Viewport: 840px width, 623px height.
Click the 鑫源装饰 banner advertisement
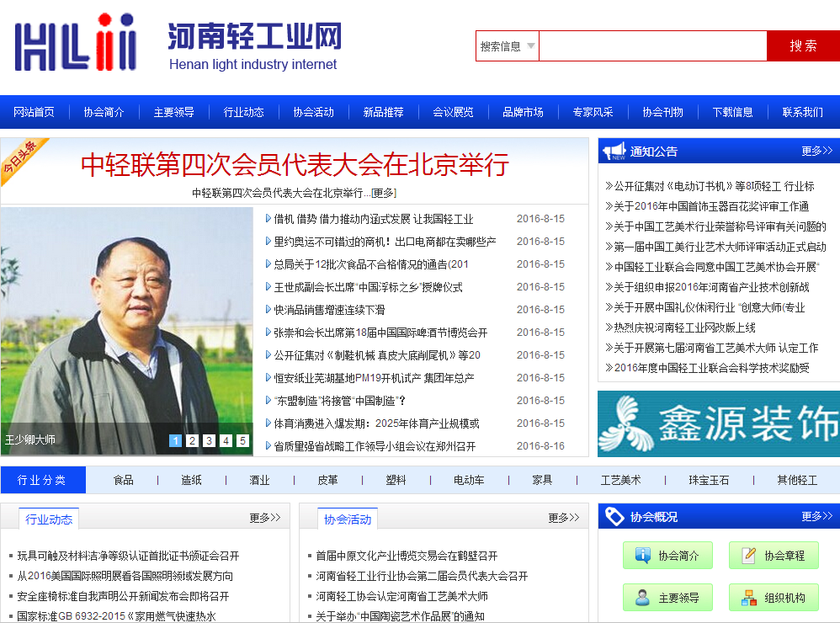(719, 423)
